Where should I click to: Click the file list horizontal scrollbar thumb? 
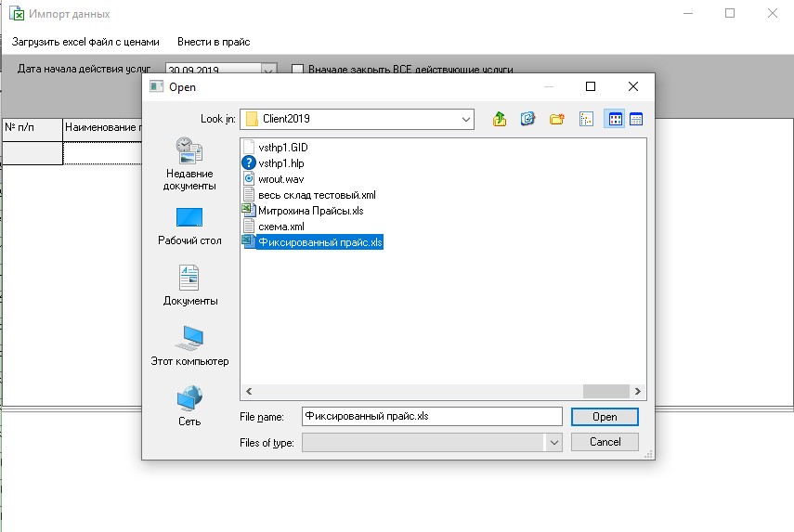pos(606,391)
